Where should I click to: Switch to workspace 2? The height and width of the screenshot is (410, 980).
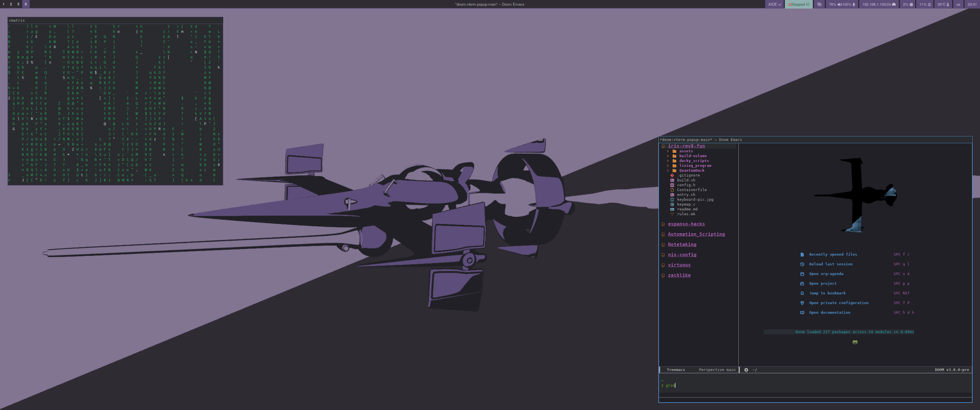click(11, 4)
